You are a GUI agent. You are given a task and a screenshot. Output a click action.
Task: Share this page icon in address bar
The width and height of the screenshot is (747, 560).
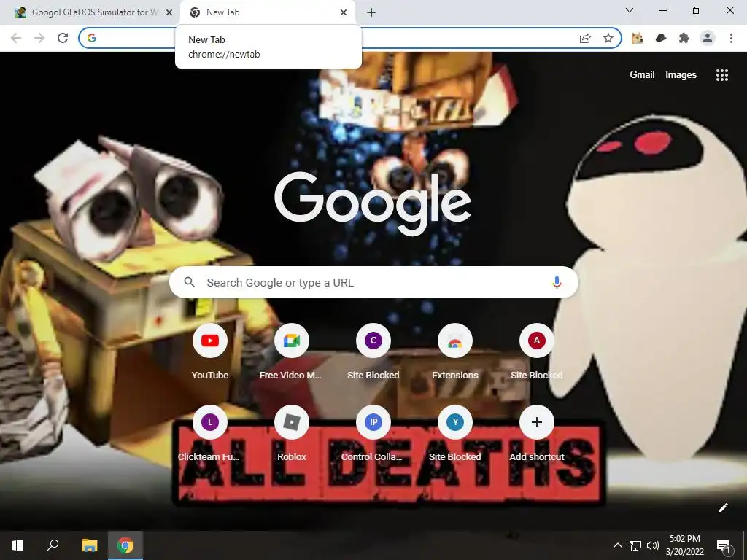(585, 38)
